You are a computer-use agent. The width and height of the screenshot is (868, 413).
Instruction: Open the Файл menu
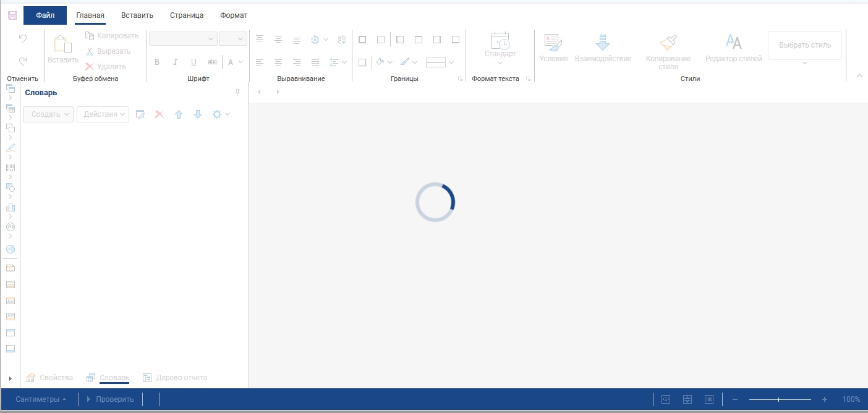[45, 15]
